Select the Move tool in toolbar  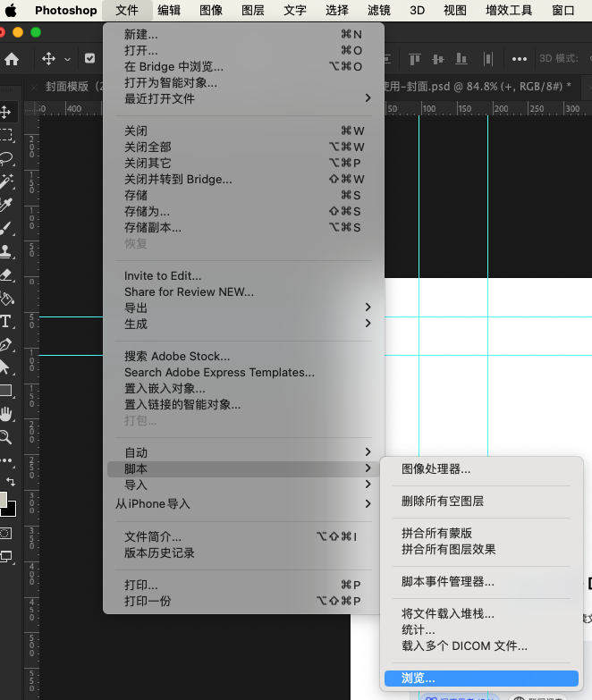(5, 112)
